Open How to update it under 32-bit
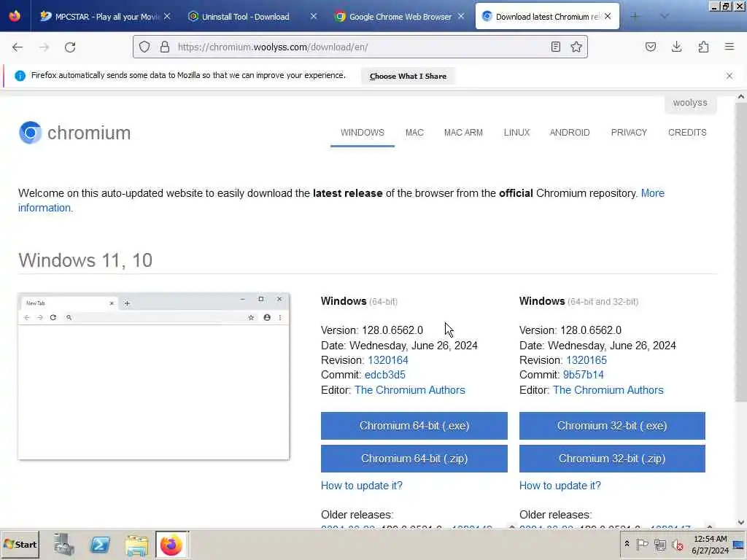 pyautogui.click(x=560, y=486)
